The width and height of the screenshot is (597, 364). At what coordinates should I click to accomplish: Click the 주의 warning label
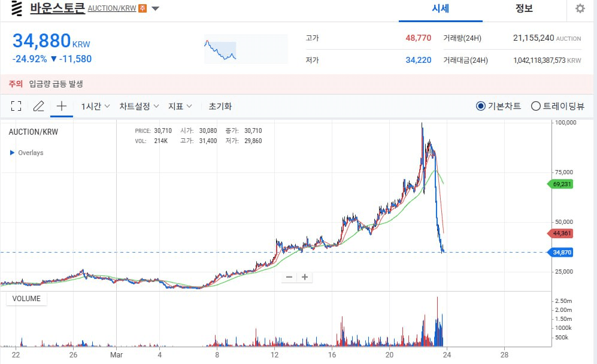(x=16, y=84)
